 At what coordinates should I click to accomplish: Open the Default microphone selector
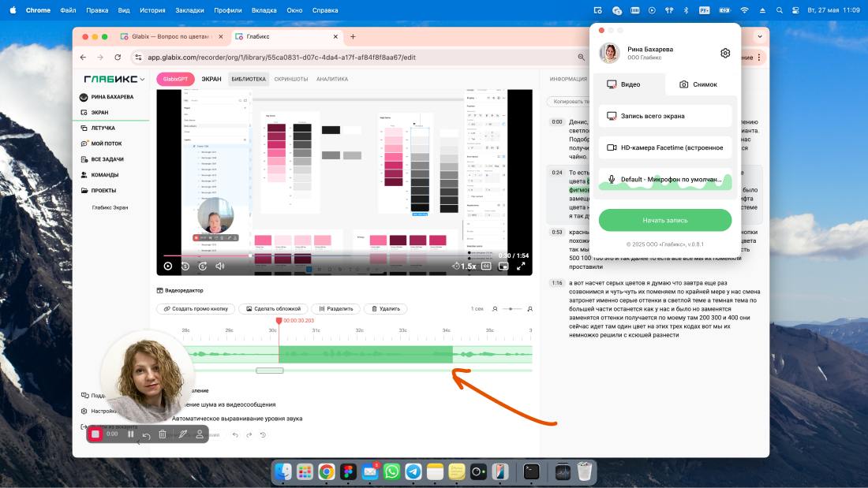pos(665,179)
